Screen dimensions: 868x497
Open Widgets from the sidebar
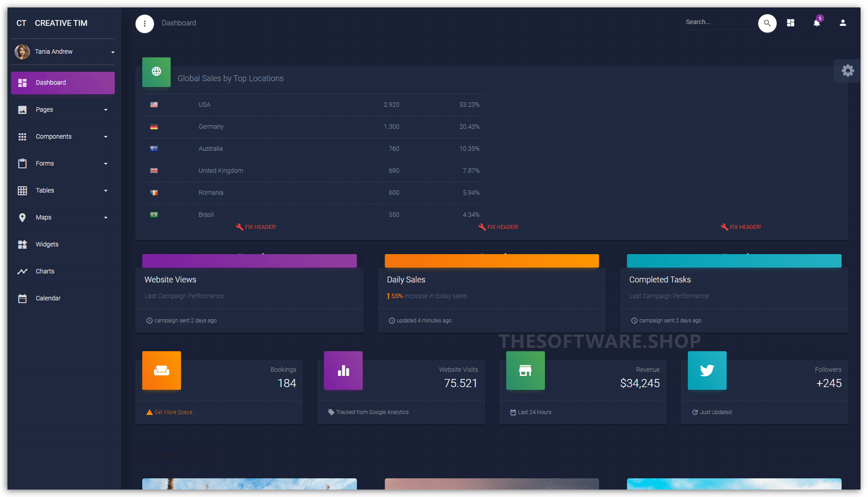47,245
